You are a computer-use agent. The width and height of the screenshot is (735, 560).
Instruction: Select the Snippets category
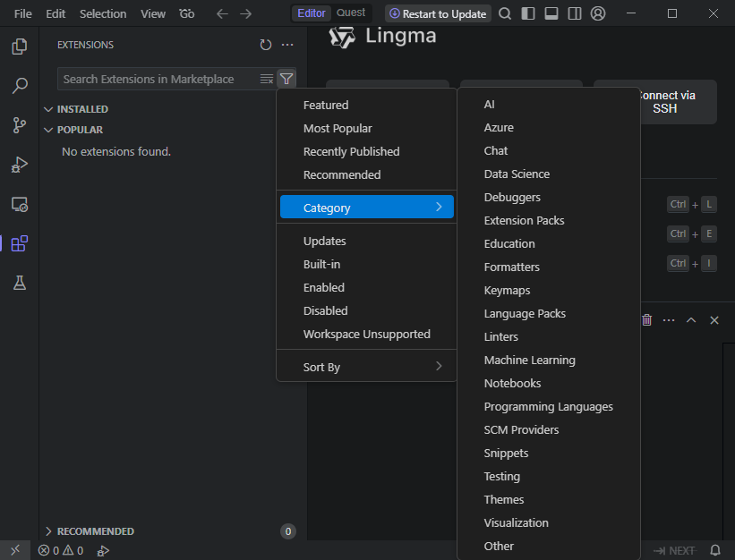tap(549, 453)
